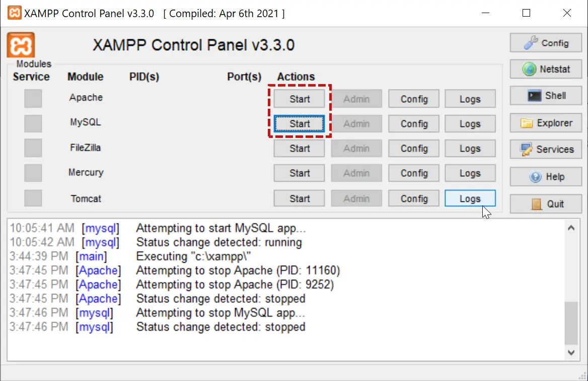Start the Tomcat module

pos(299,198)
